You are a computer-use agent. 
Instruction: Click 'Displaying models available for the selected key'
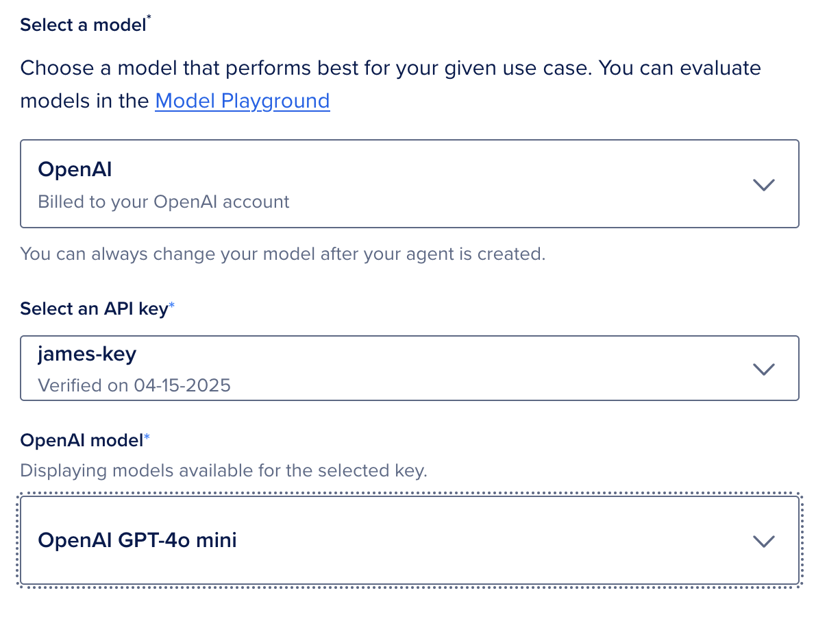click(x=223, y=470)
